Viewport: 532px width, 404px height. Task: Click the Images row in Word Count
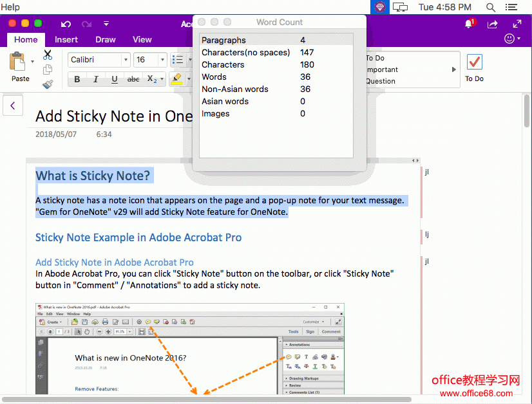[x=276, y=113]
